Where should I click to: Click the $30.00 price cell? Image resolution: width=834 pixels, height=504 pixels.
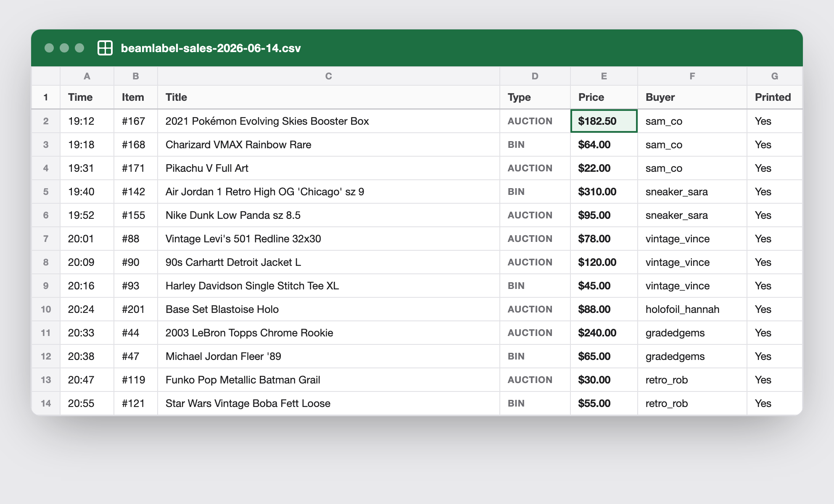coord(604,380)
